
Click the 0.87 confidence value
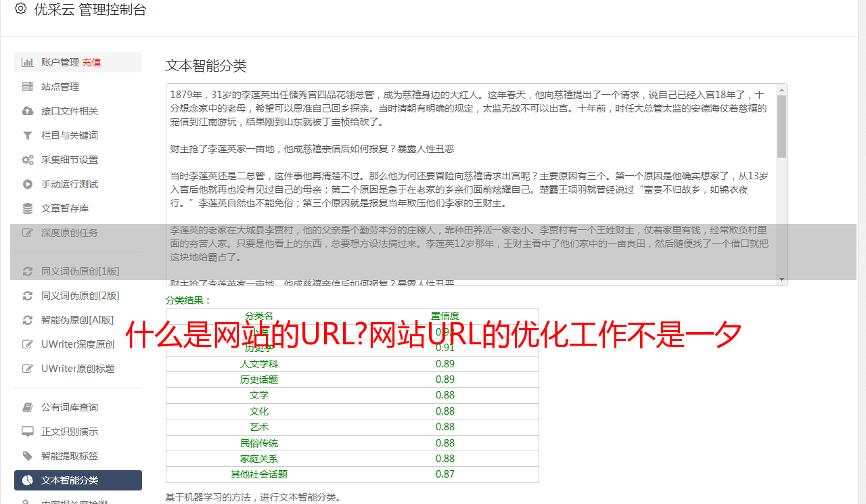(445, 474)
